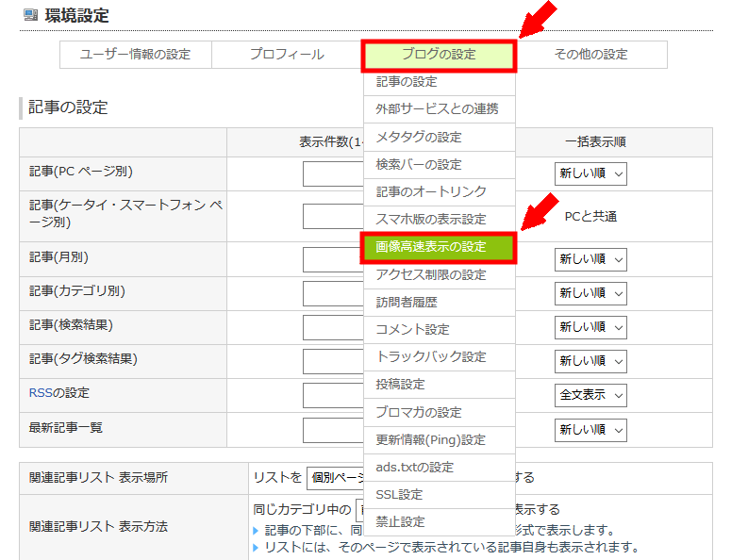Select 検索バーの設定 in menu

pos(440,165)
